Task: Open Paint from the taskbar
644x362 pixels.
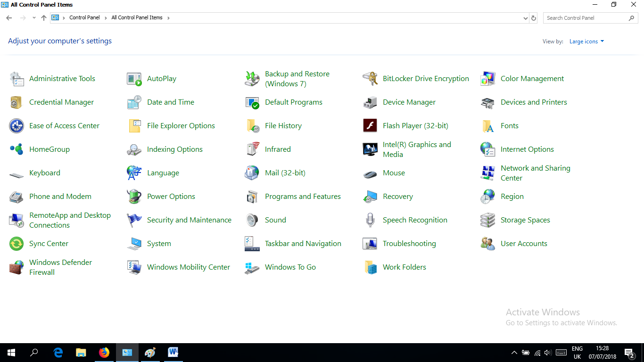Action: click(x=150, y=353)
